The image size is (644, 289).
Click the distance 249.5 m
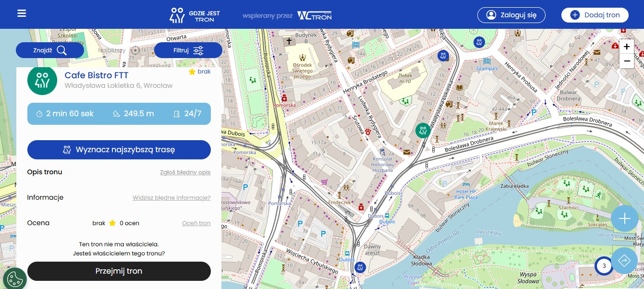[x=133, y=114]
